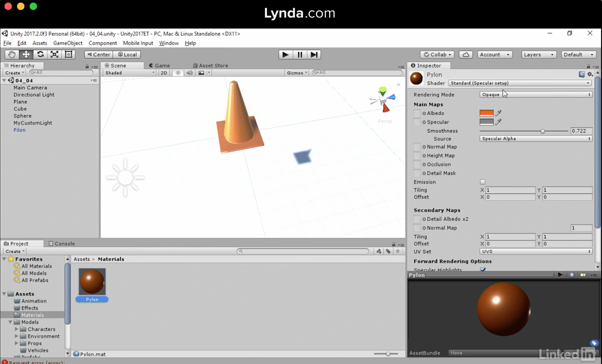Screen dimensions: 602x364
Task: Toggle scene effects image icon
Action: point(201,73)
